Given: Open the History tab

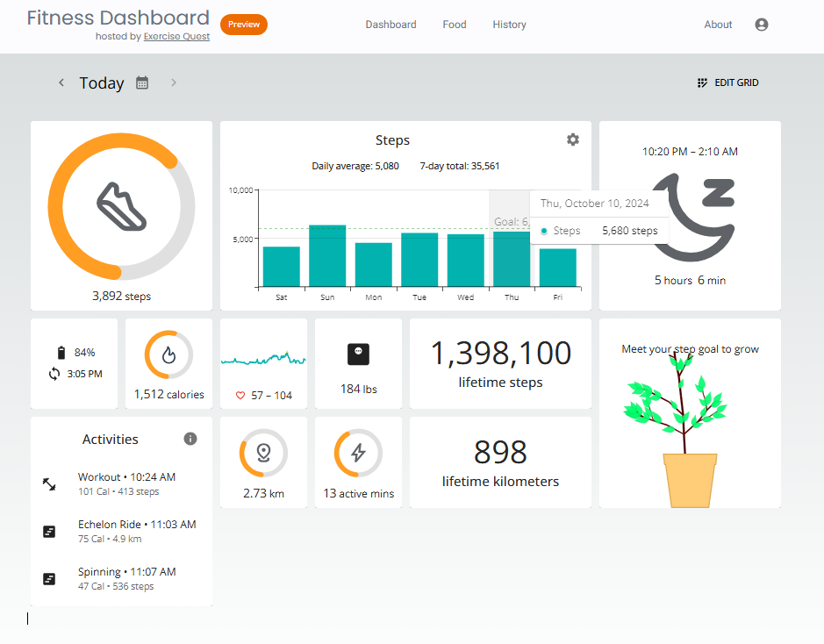Looking at the screenshot, I should pos(509,25).
